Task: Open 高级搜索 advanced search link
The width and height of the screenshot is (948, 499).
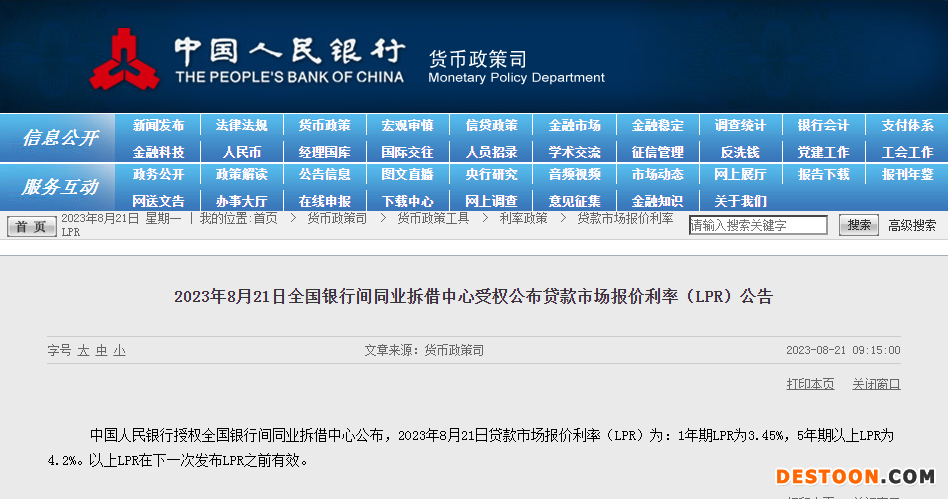Action: click(x=912, y=226)
